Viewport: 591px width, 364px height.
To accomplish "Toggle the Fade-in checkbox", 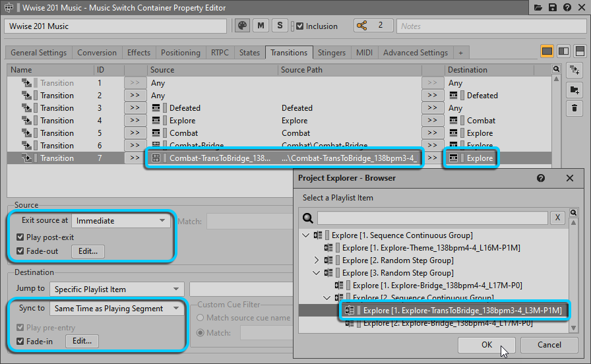I will click(x=20, y=342).
